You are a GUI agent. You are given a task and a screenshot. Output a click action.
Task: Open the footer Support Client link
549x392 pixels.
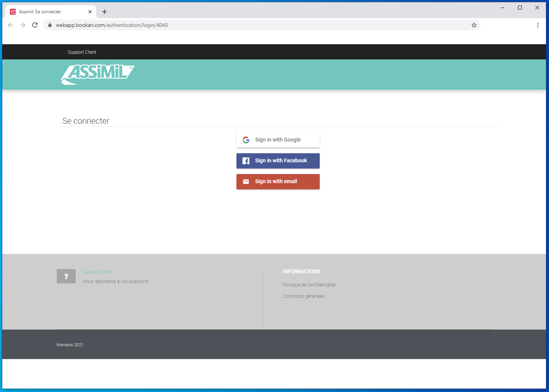[x=97, y=272]
